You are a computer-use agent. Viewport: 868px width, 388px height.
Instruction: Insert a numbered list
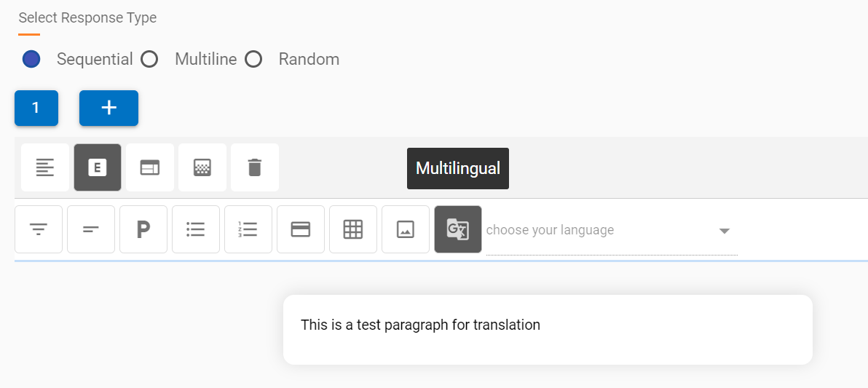pyautogui.click(x=248, y=229)
